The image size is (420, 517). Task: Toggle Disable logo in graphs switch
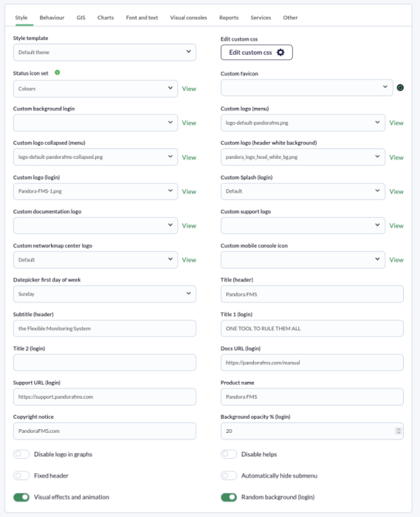(x=21, y=454)
